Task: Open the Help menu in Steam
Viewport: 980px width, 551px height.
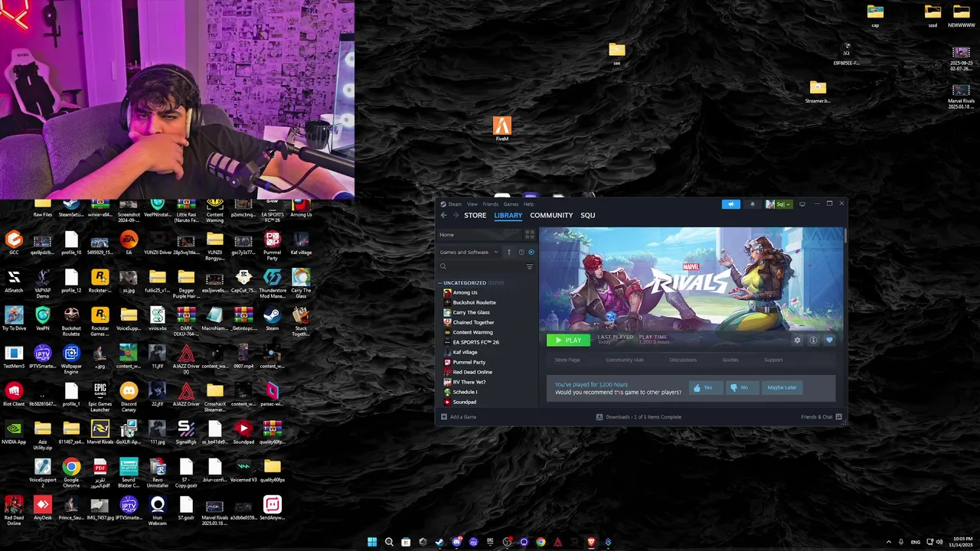Action: coord(528,204)
